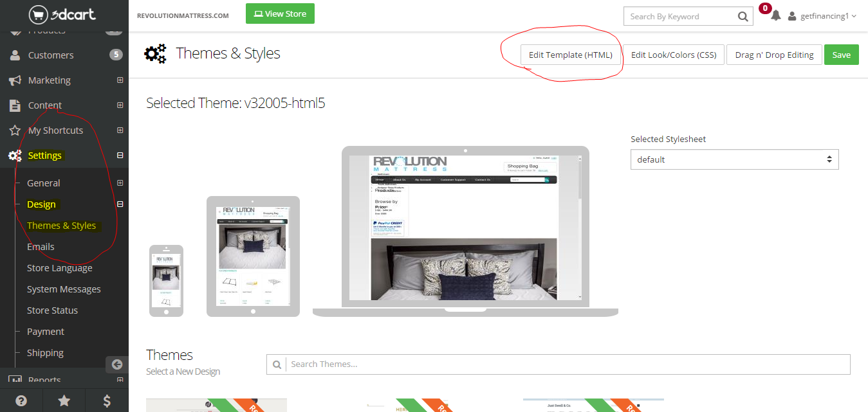868x412 pixels.
Task: Click the 3dcart logo
Action: (63, 14)
